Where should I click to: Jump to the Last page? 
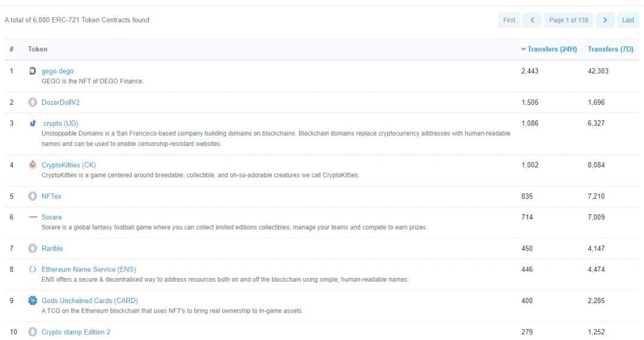click(x=628, y=20)
